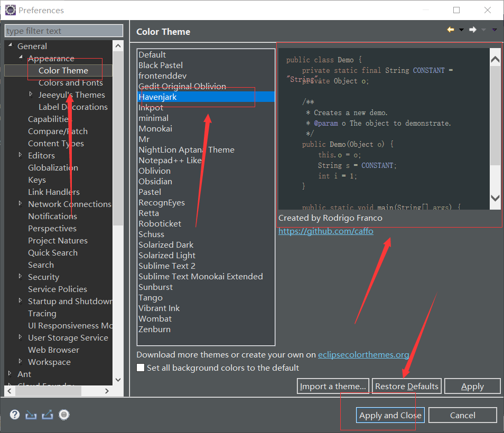
Task: Click the forward navigation arrow
Action: [473, 30]
